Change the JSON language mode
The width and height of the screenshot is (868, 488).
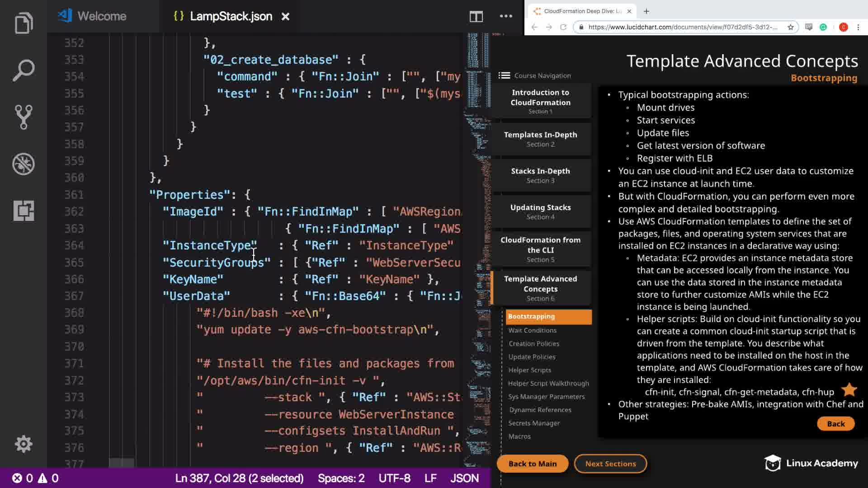click(x=464, y=478)
